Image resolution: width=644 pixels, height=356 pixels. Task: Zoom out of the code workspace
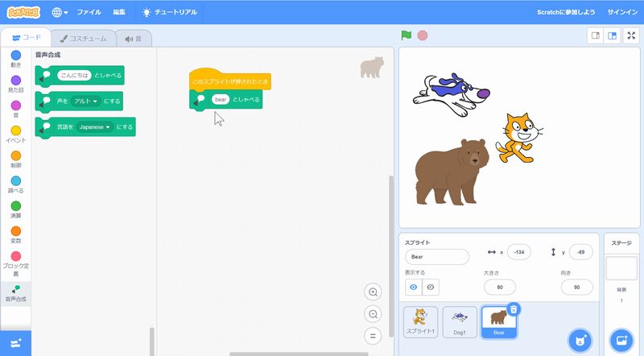(x=372, y=314)
